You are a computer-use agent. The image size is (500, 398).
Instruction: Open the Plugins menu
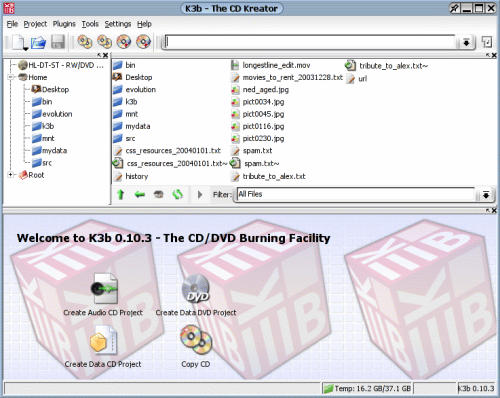[x=64, y=24]
